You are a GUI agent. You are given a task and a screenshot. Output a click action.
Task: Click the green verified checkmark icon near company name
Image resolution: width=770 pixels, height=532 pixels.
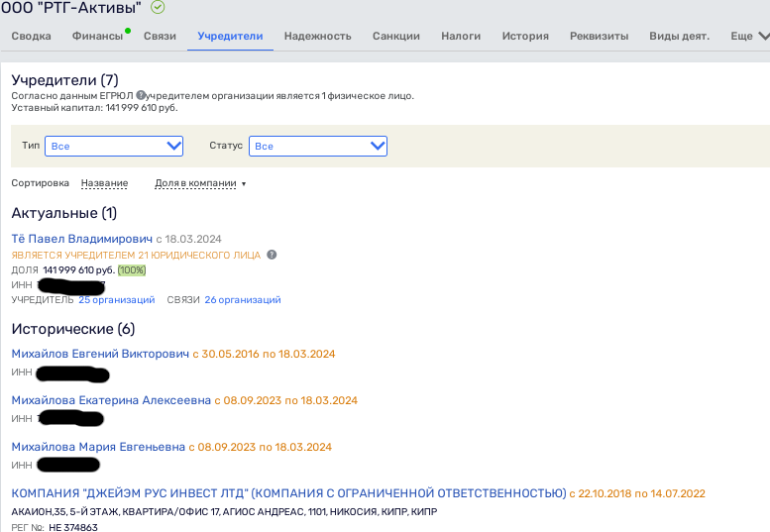coord(158,8)
